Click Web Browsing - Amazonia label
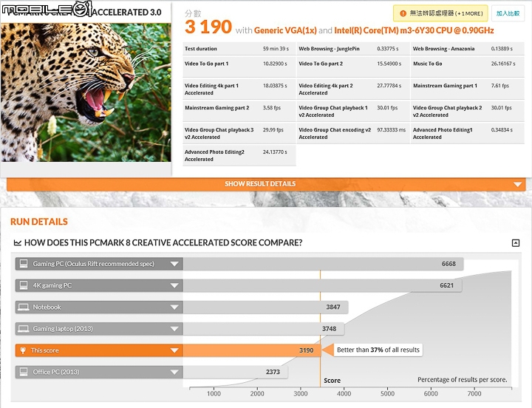This screenshot has width=532, height=408. (443, 49)
